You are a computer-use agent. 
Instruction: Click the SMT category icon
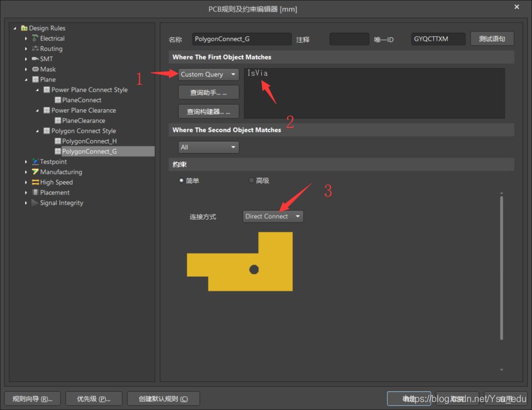click(x=35, y=59)
